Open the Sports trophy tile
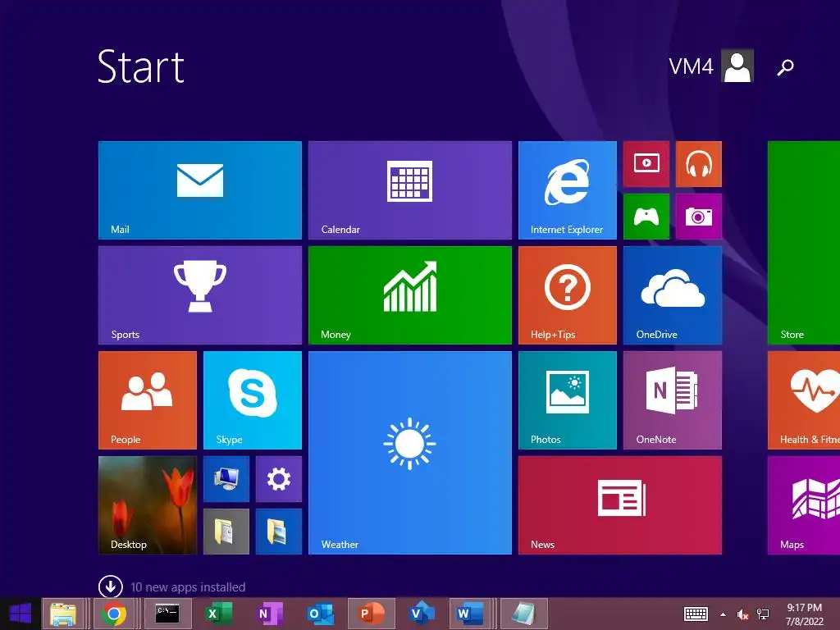The height and width of the screenshot is (630, 840). click(x=200, y=295)
